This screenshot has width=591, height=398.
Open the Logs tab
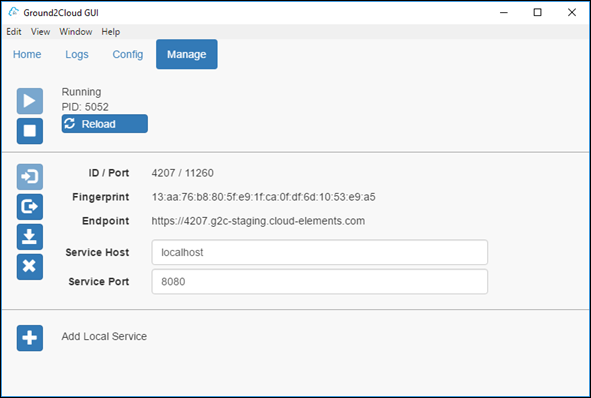pyautogui.click(x=77, y=54)
